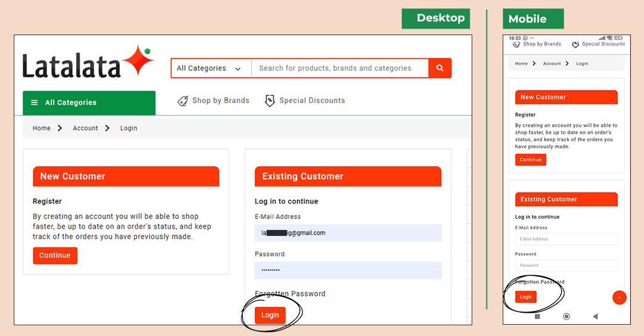The width and height of the screenshot is (644, 336).
Task: Click Login breadcrumb on desktop
Action: click(129, 128)
